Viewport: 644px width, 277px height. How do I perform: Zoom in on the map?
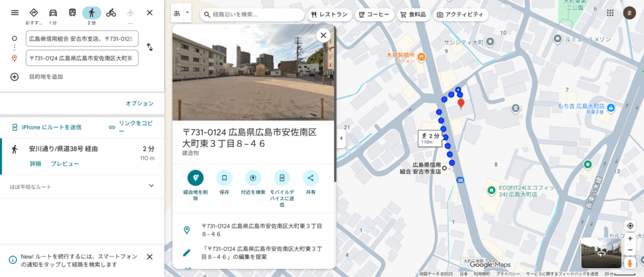coord(630,239)
